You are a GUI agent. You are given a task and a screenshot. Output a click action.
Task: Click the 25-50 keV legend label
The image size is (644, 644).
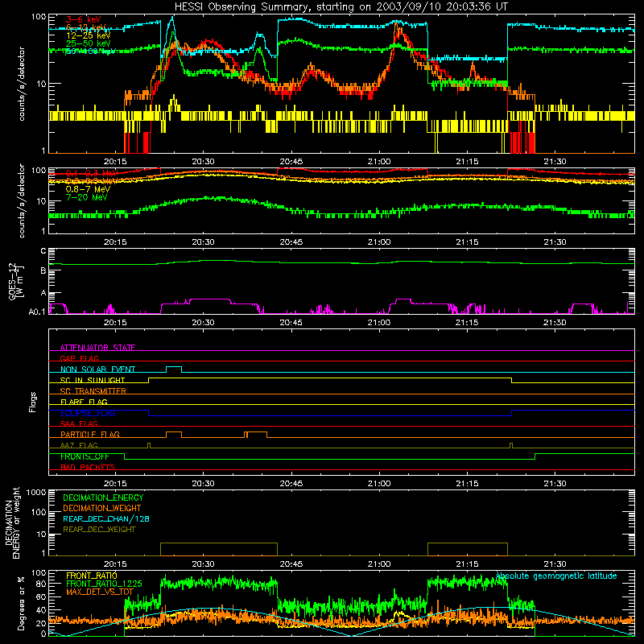pyautogui.click(x=88, y=43)
